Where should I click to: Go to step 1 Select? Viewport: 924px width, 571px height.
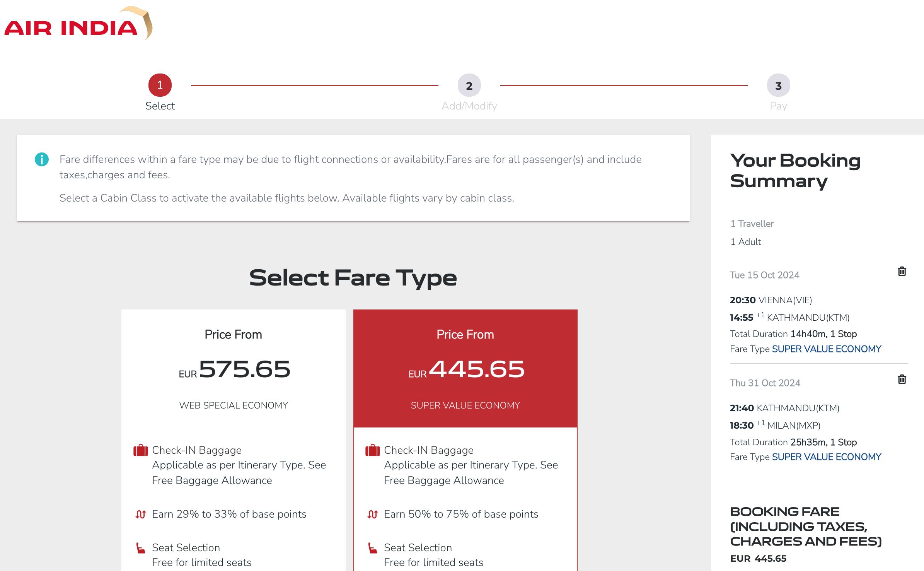click(x=160, y=85)
